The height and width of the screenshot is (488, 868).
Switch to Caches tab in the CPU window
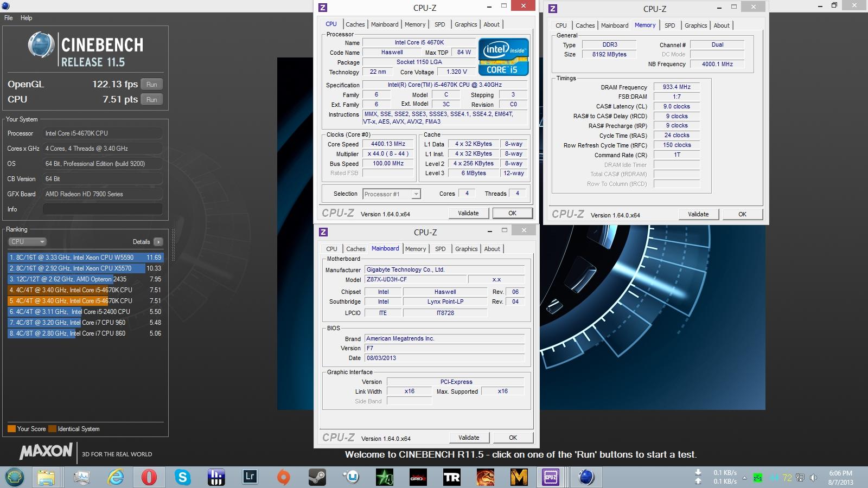(x=355, y=24)
